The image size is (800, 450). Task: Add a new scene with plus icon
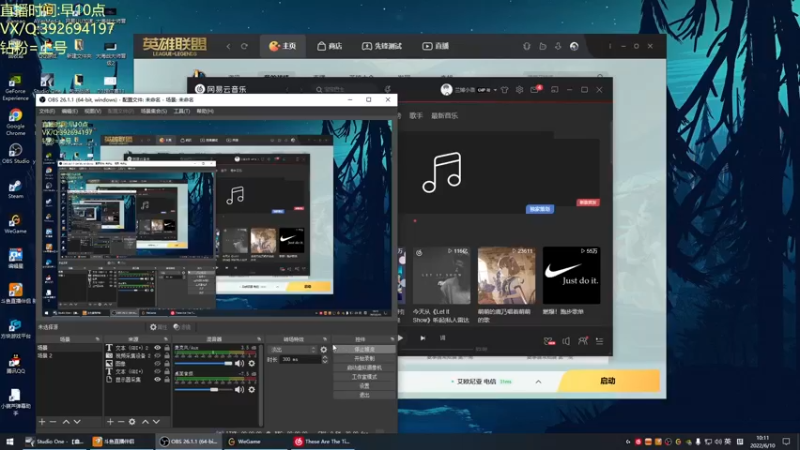[42, 422]
